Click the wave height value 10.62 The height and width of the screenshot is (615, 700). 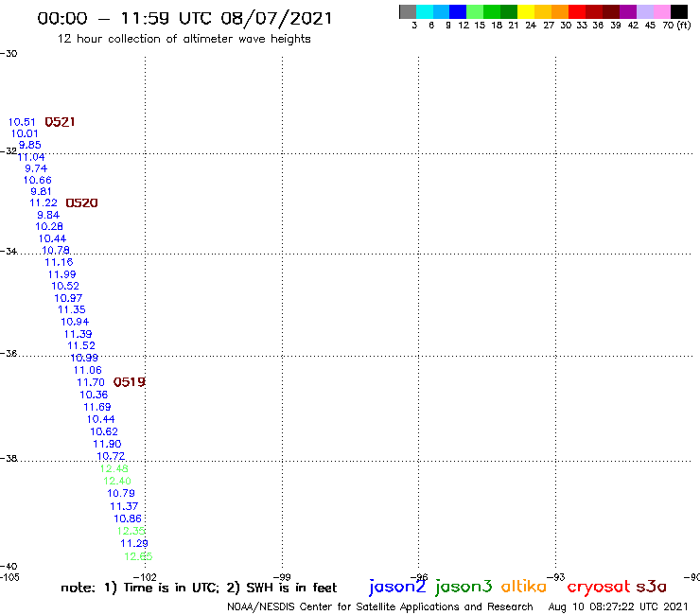pos(104,431)
